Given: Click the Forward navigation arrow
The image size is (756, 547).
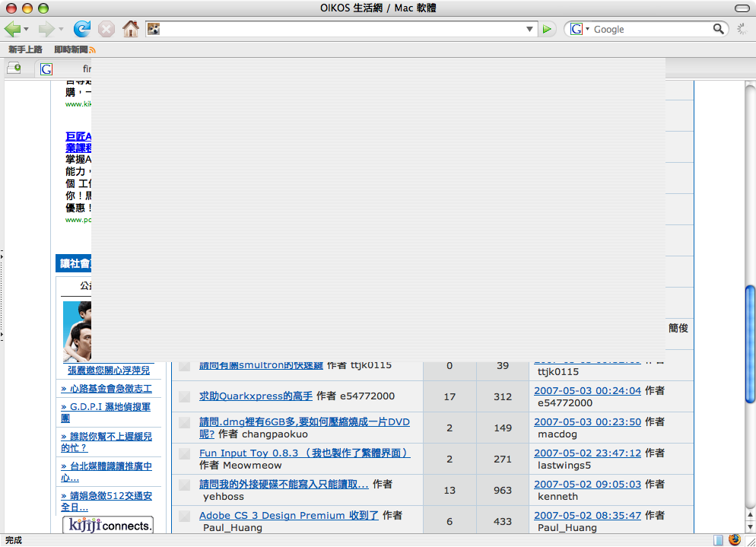Looking at the screenshot, I should click(x=46, y=29).
